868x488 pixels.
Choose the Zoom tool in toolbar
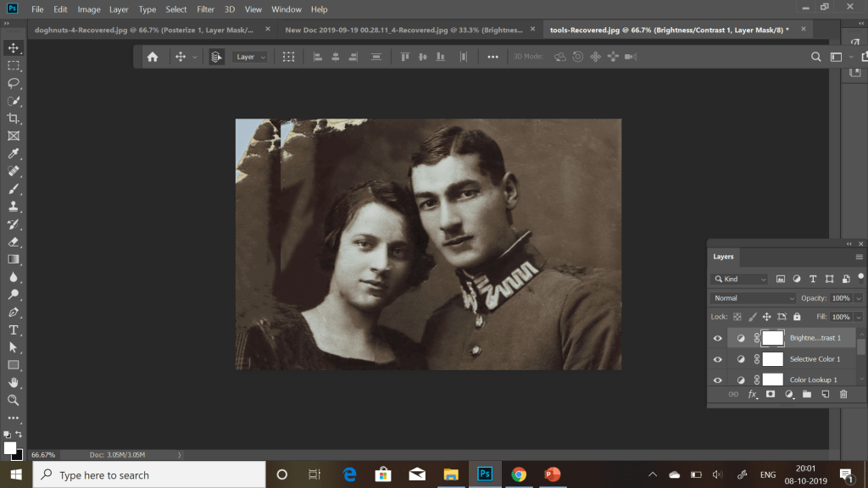click(14, 400)
